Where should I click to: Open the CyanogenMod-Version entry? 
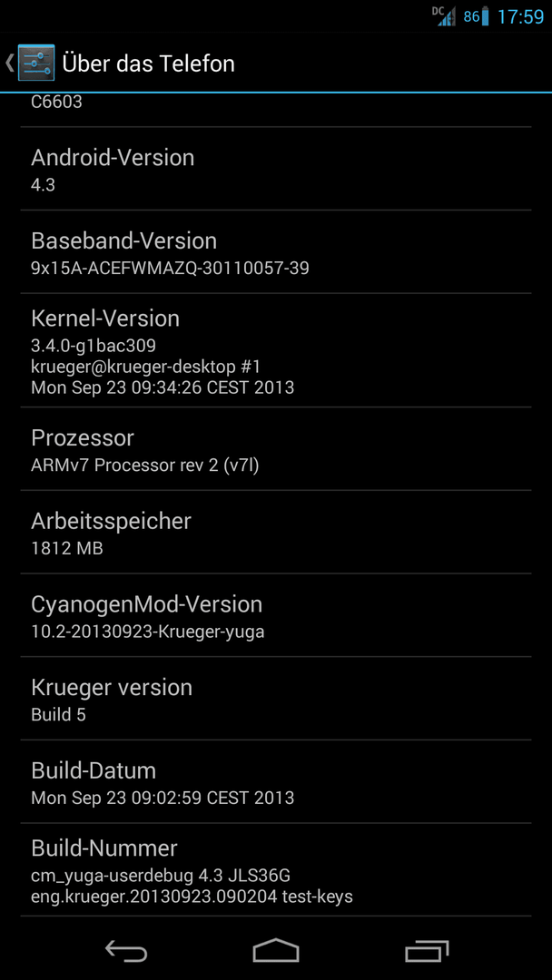(276, 615)
